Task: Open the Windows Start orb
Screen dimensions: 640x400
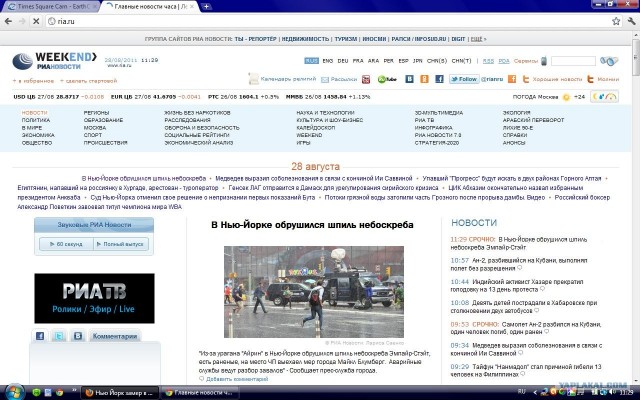Action: [15, 392]
